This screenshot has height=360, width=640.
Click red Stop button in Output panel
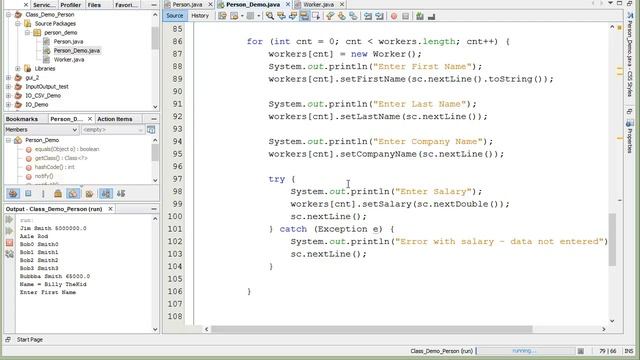pyautogui.click(x=9, y=242)
